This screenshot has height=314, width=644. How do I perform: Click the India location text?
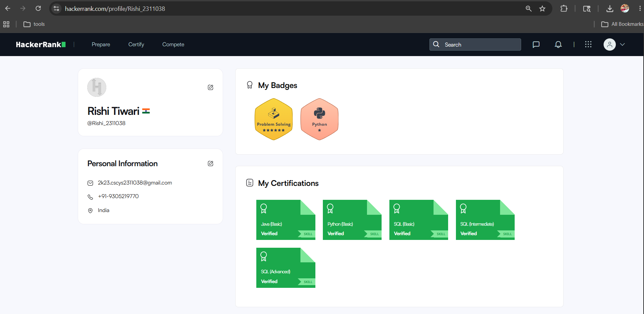104,210
